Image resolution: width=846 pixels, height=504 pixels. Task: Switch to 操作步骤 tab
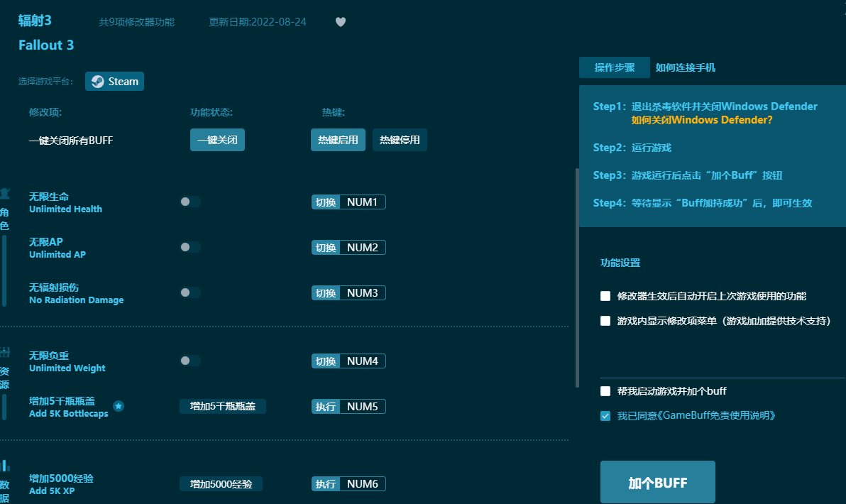pos(615,67)
